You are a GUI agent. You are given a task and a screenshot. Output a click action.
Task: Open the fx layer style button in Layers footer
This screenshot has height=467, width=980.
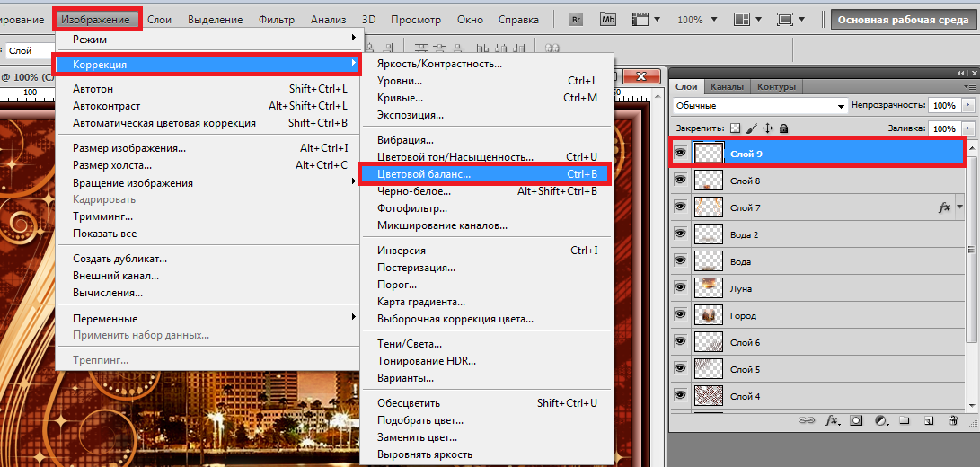coord(833,420)
